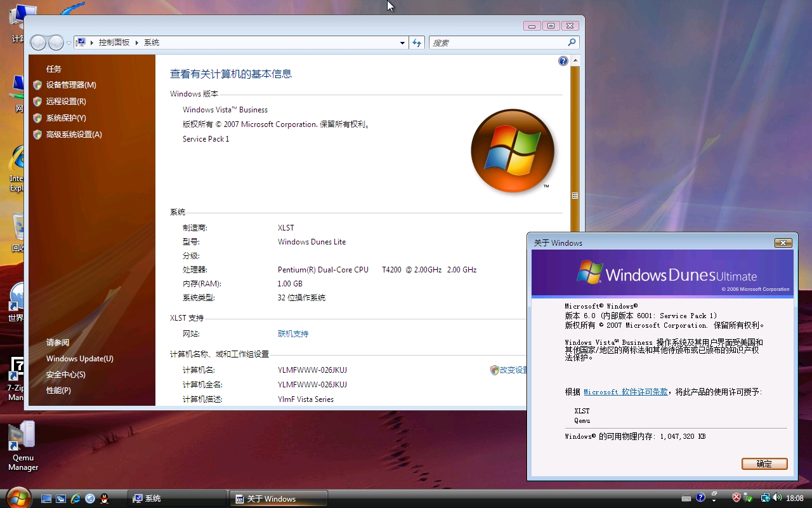812x508 pixels.
Task: Open Windows Security Alerts tray icon
Action: 736,498
